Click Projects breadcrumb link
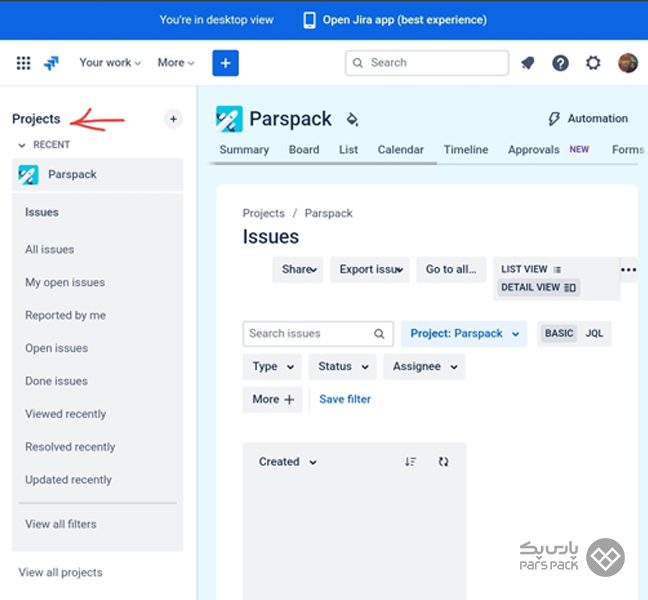This screenshot has width=648, height=600. [264, 213]
